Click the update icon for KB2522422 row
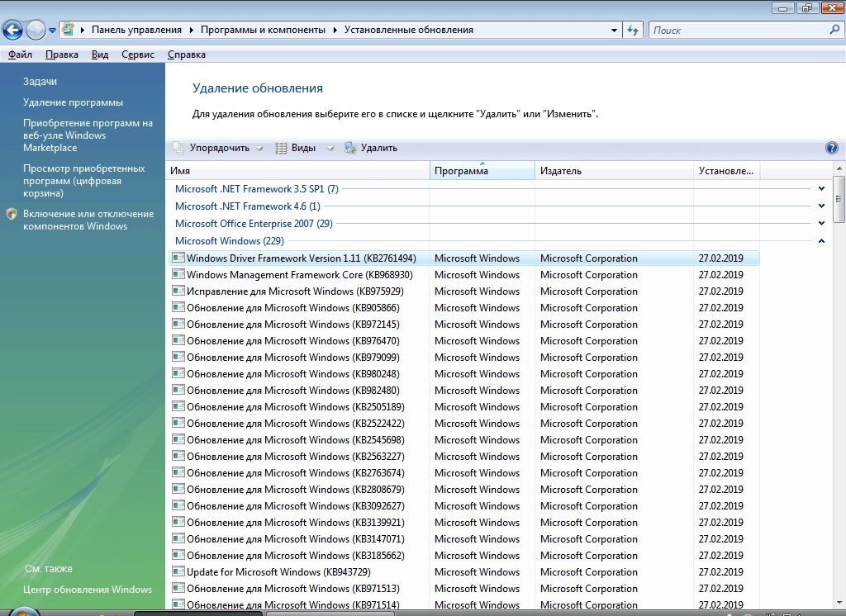The width and height of the screenshot is (846, 616). (x=178, y=424)
